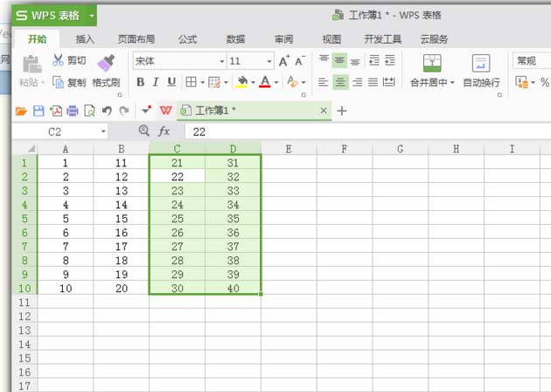Click the distributed alignment icon
This screenshot has height=392, width=551.
coord(388,82)
